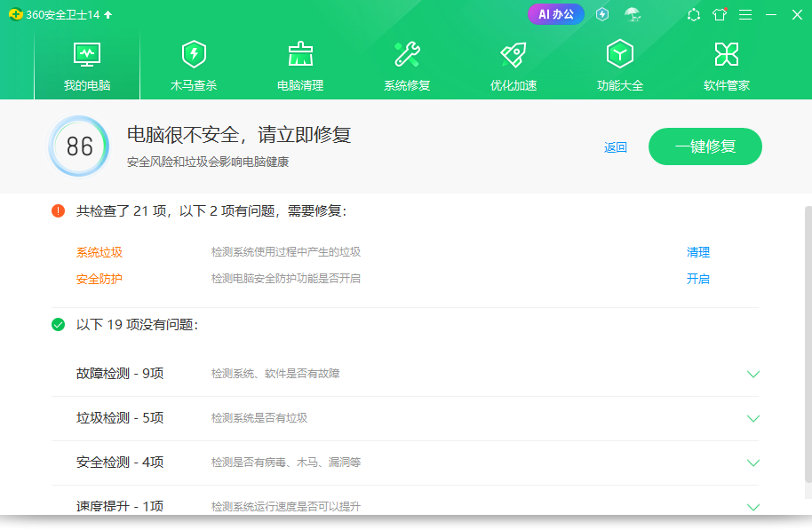Open the skin shirt icon
Viewport: 812px width, 530px height.
pos(720,14)
